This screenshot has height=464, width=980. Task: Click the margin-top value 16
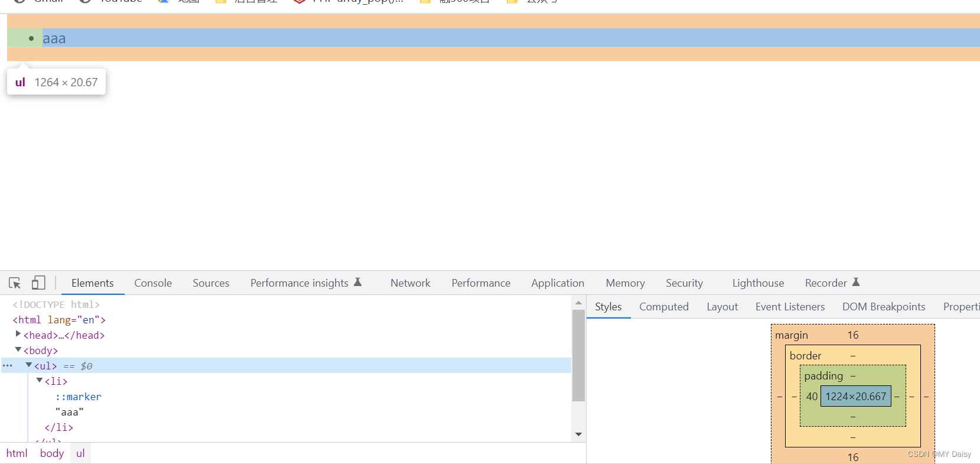tap(853, 335)
